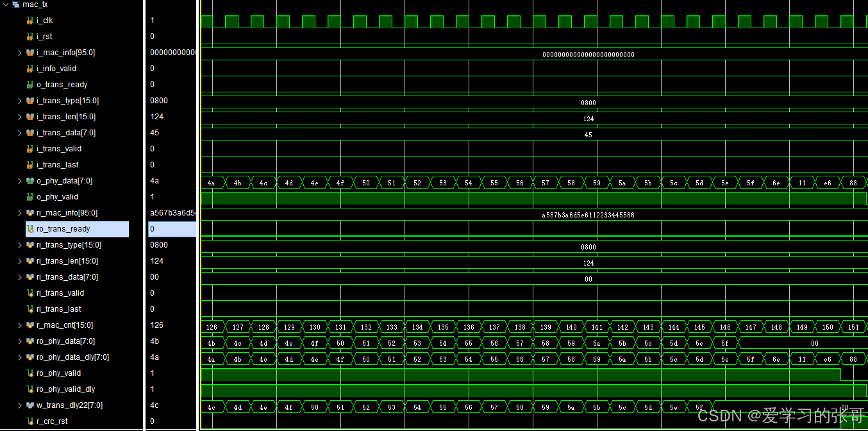868x431 pixels.
Task: Select the ro_trans_ready signal name
Action: click(63, 229)
